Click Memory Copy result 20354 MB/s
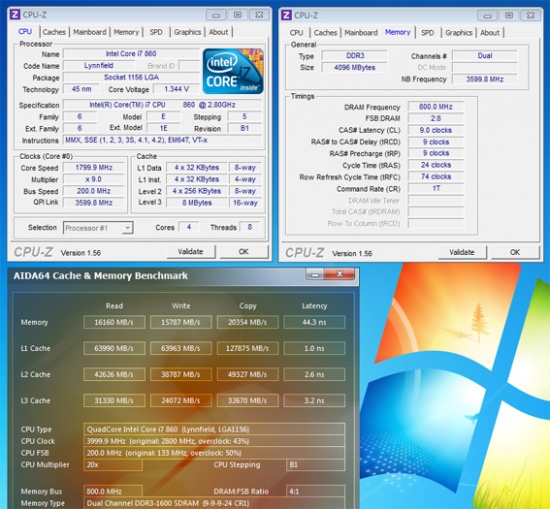 [x=247, y=322]
